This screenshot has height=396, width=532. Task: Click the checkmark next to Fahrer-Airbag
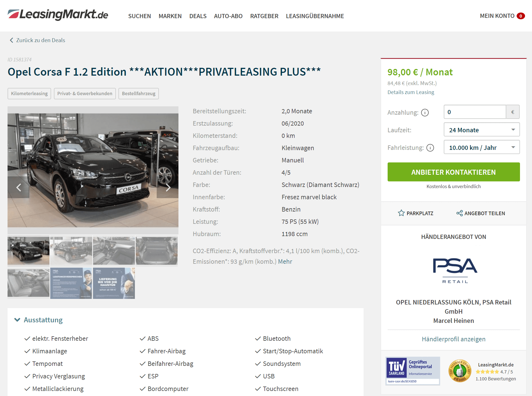click(143, 351)
